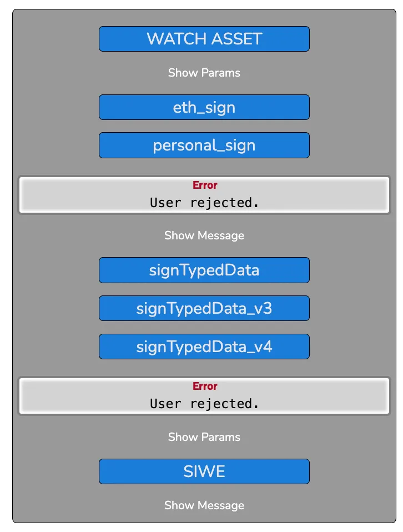Run the signTypedData_v3 request

204,308
